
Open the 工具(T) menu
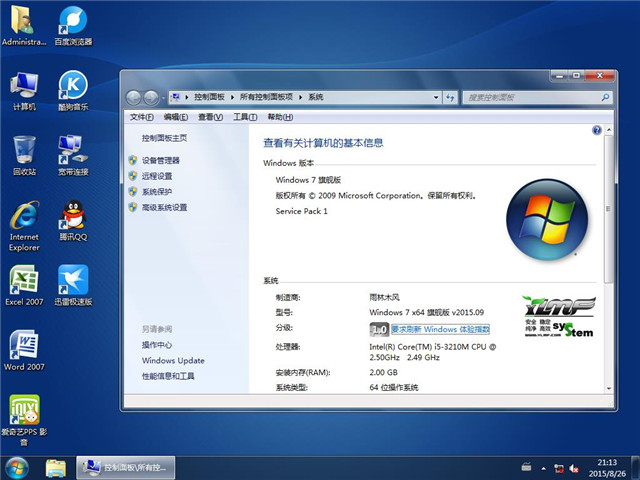coord(245,117)
